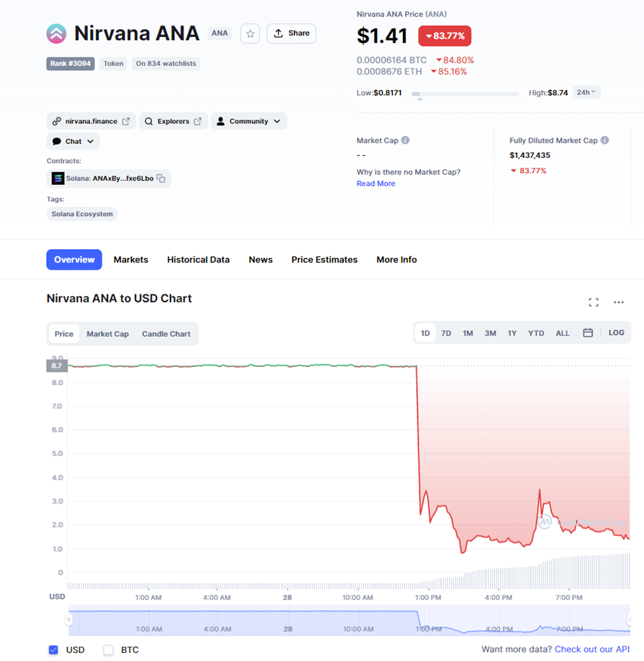644x661 pixels.
Task: Enable the BTC checkbox
Action: pos(108,650)
